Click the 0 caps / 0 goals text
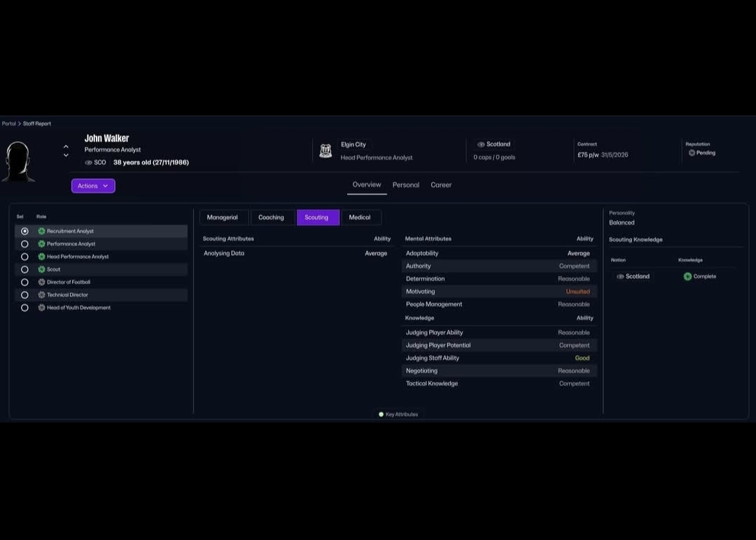 (494, 157)
